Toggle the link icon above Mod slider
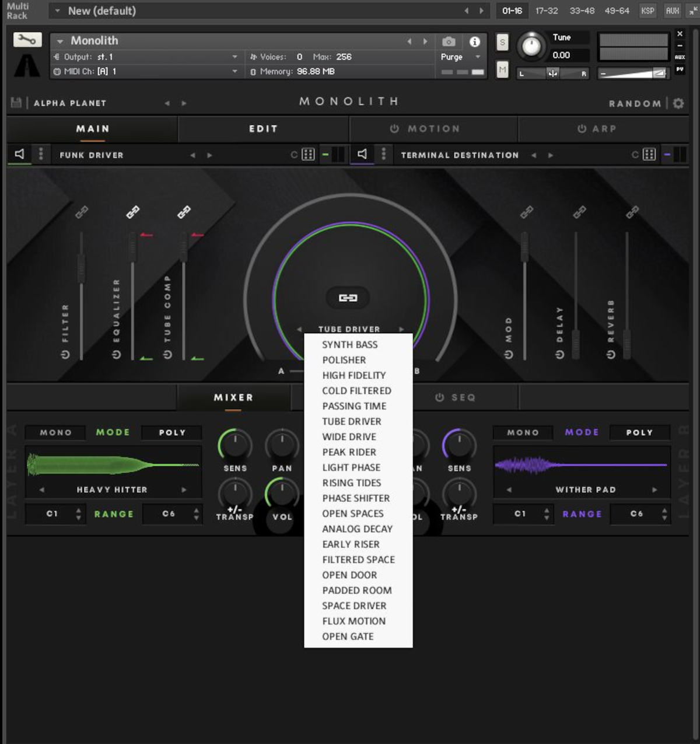700x744 pixels. (x=527, y=212)
